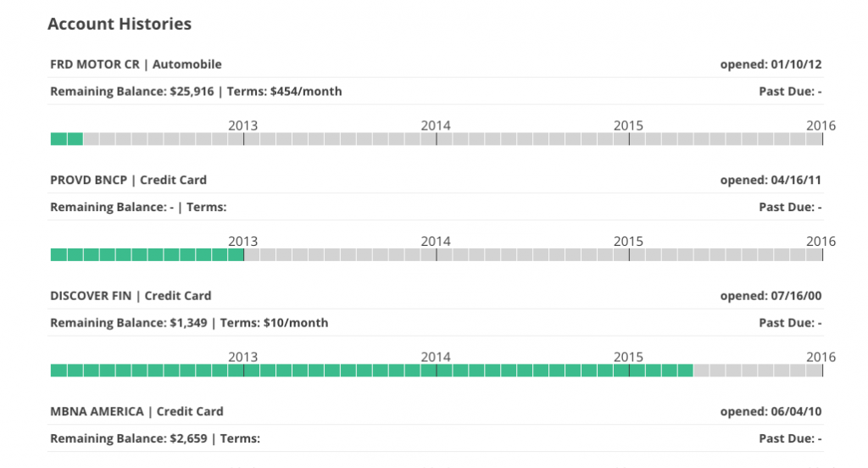Screen dimensions: 868x468
Task: Click the 2014 year label on PROVD BNCP timeline
Action: [436, 241]
